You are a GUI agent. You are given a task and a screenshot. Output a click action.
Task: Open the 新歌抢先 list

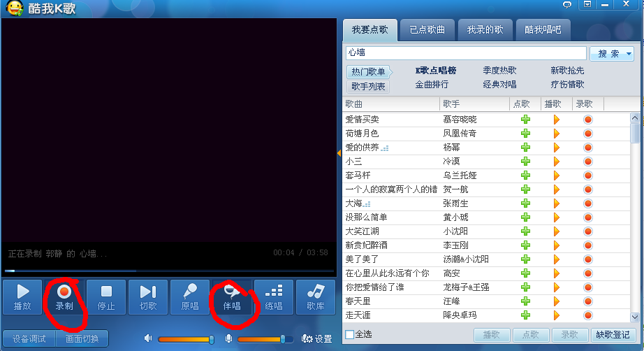coord(567,71)
